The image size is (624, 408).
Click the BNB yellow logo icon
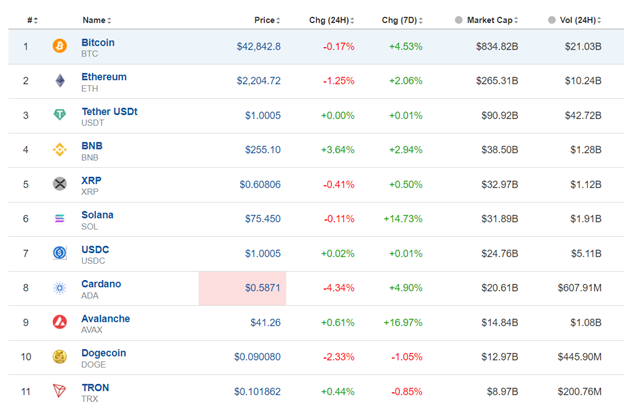click(59, 150)
